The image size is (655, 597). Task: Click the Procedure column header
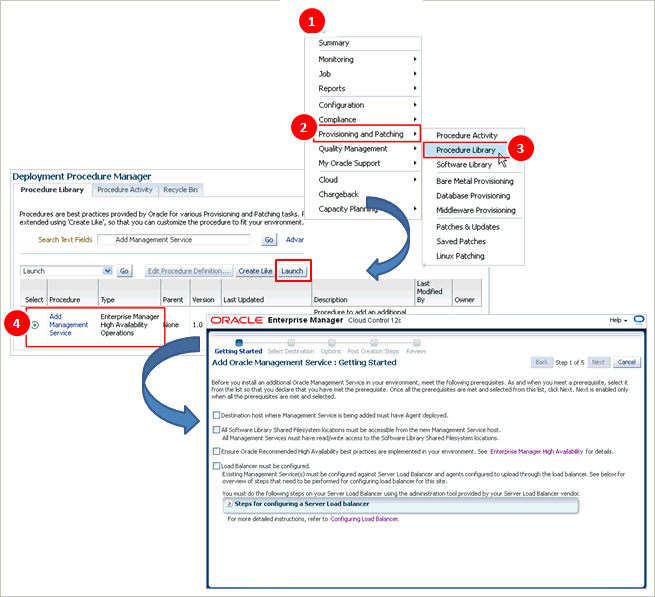pos(73,292)
